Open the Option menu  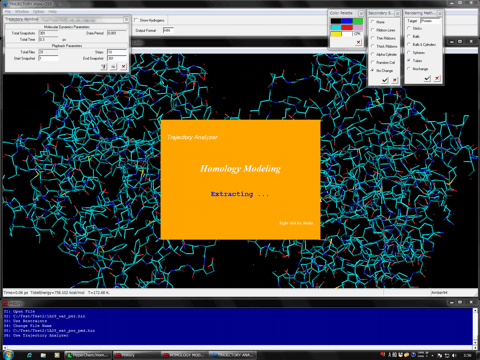click(39, 11)
